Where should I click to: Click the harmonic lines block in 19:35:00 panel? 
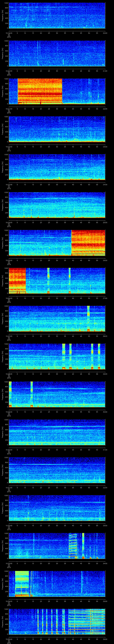coord(87,622)
